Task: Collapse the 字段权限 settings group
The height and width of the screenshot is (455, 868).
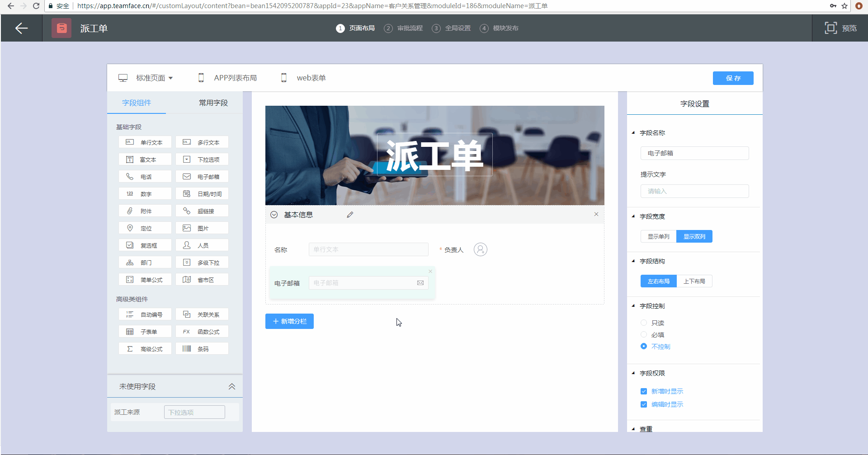Action: pyautogui.click(x=633, y=373)
